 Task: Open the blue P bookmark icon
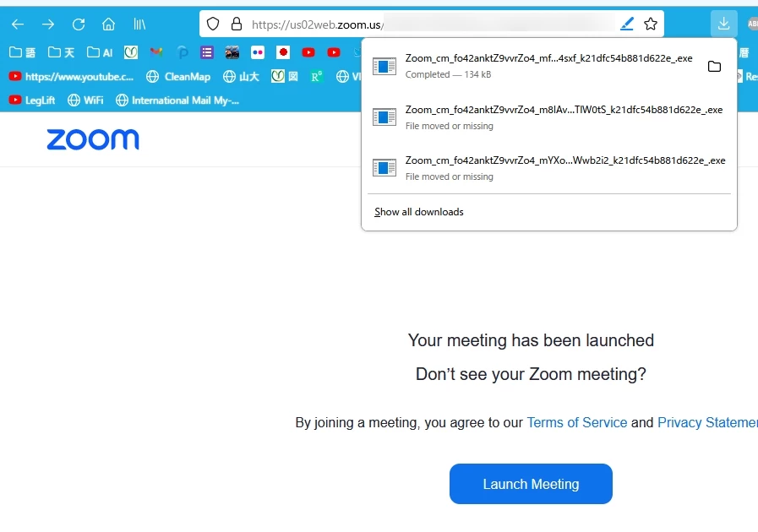[182, 52]
